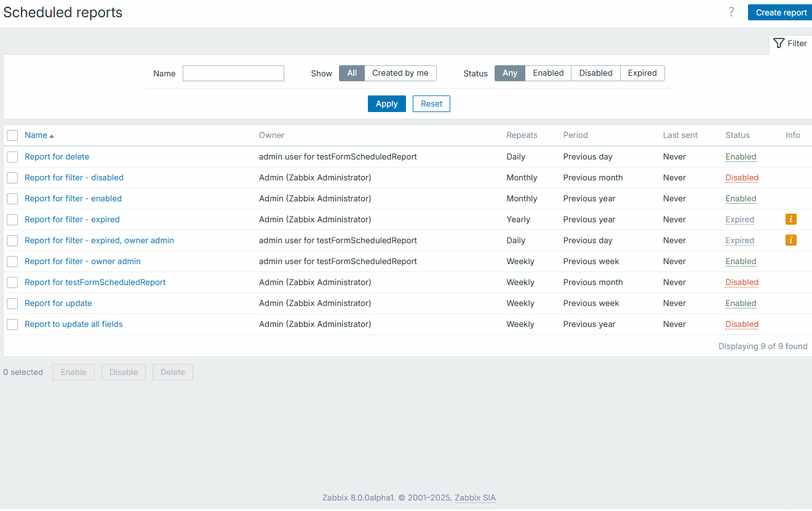Click the help question mark icon
This screenshot has height=511, width=812.
coord(731,12)
